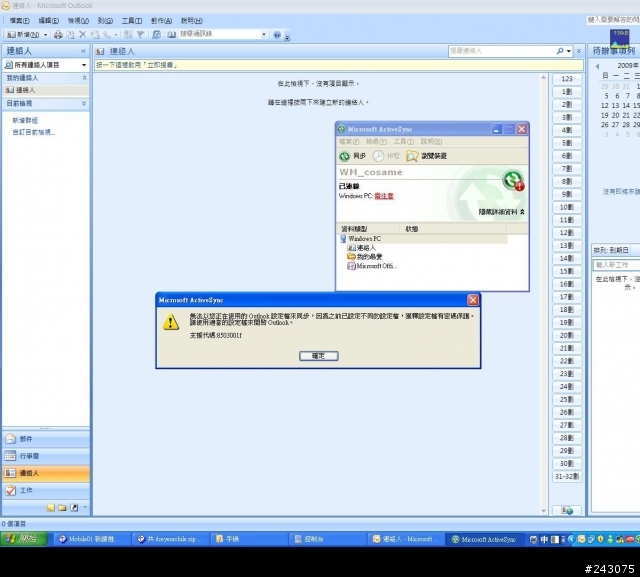Viewport: 640px width, 577px height.
Task: Click the 同步 sync icon in ActiveSync
Action: [x=344, y=156]
